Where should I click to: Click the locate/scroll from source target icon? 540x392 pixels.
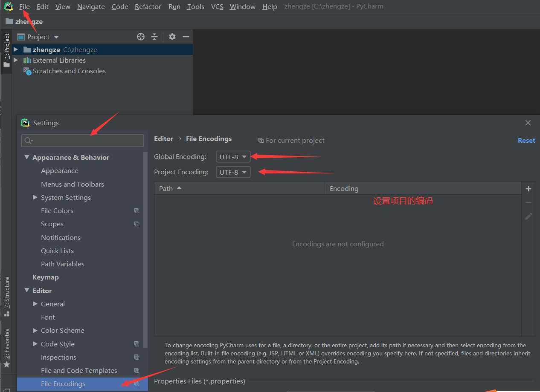click(x=141, y=37)
